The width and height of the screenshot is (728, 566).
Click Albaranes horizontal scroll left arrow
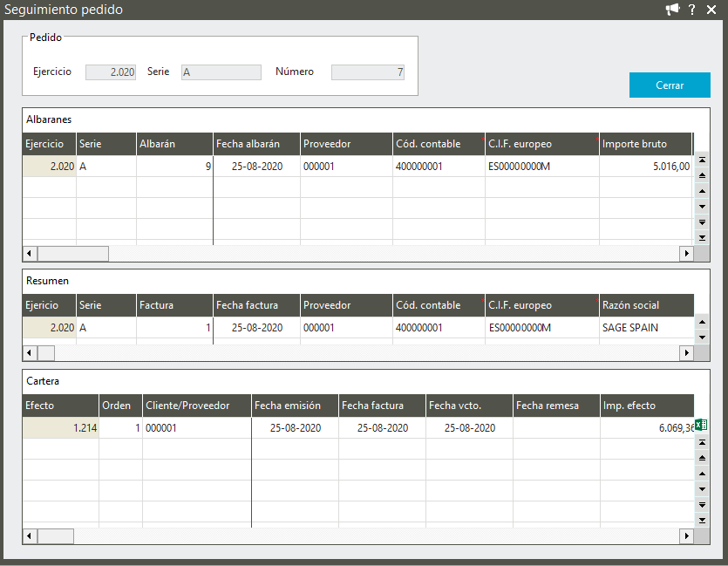30,254
